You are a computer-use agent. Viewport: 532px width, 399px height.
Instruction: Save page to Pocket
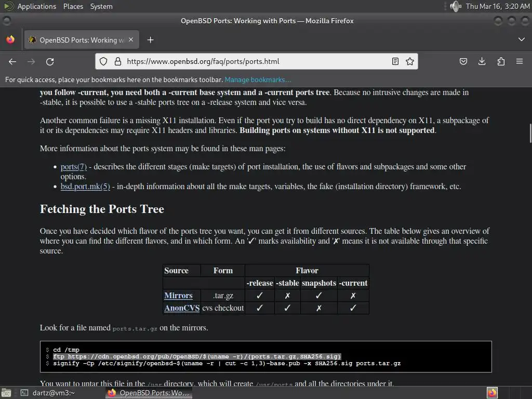(x=463, y=61)
